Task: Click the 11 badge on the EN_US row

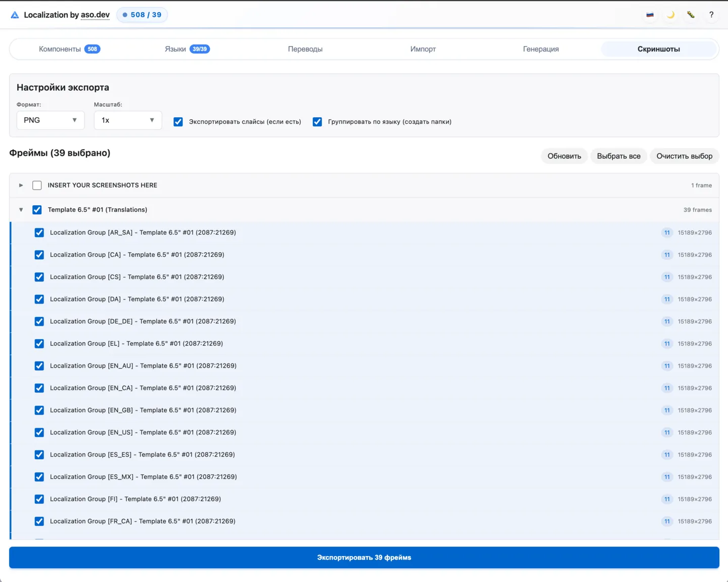Action: pos(667,432)
